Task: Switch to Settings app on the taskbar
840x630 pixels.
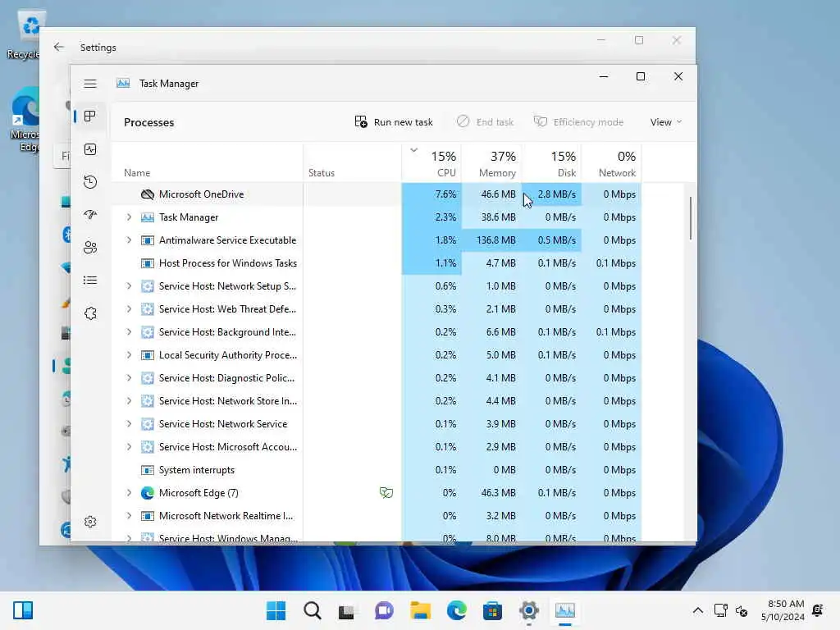Action: click(x=529, y=610)
